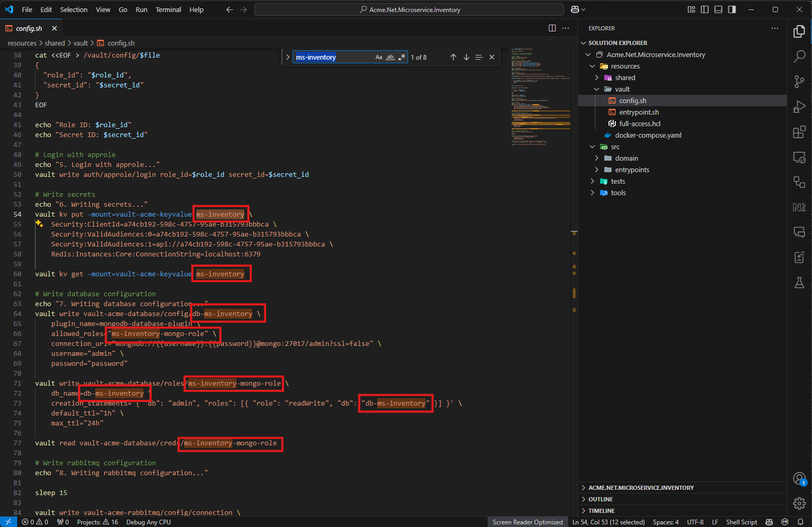
Task: Toggle Primary Side Bar visibility
Action: [705, 9]
